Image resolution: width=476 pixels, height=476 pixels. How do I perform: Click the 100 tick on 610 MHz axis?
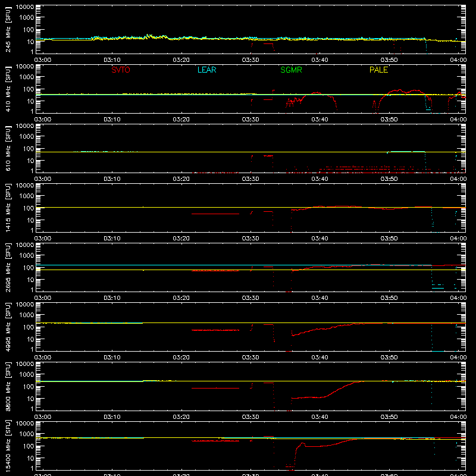[x=29, y=149]
